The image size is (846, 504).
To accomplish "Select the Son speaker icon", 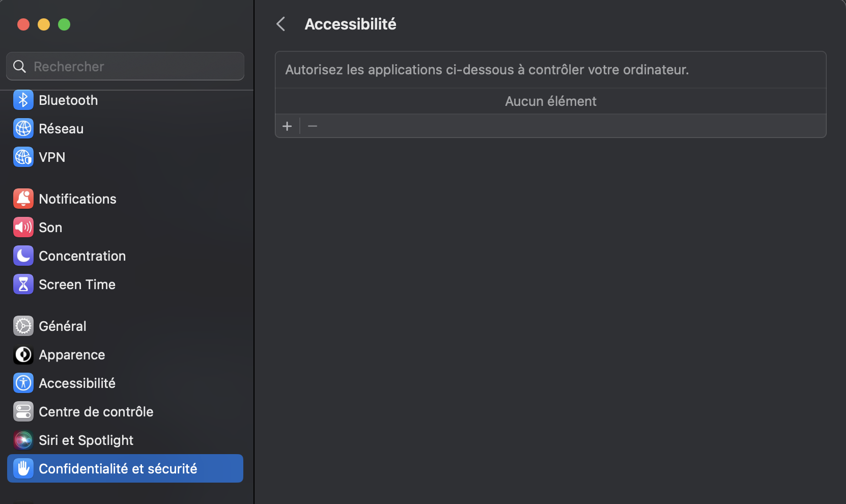I will pos(23,227).
